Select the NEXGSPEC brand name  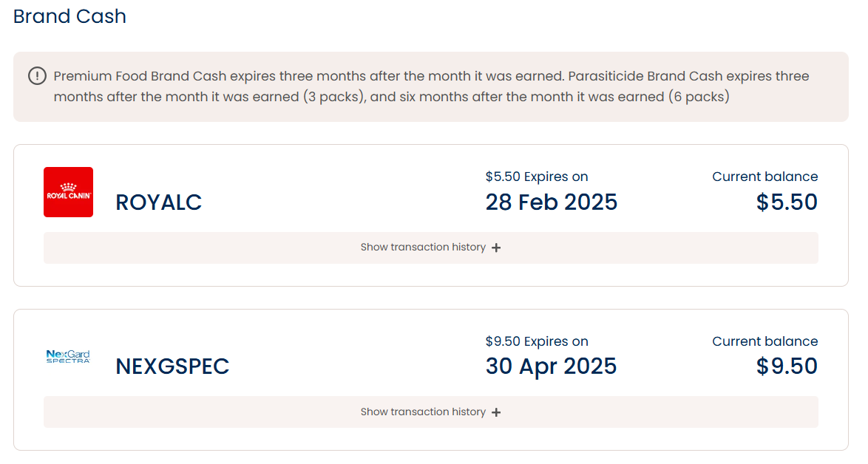point(172,366)
